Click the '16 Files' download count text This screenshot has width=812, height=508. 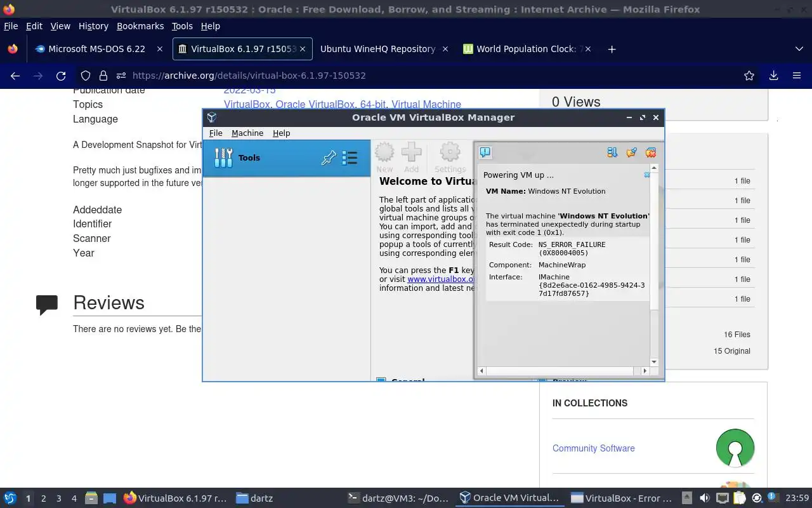tap(737, 335)
